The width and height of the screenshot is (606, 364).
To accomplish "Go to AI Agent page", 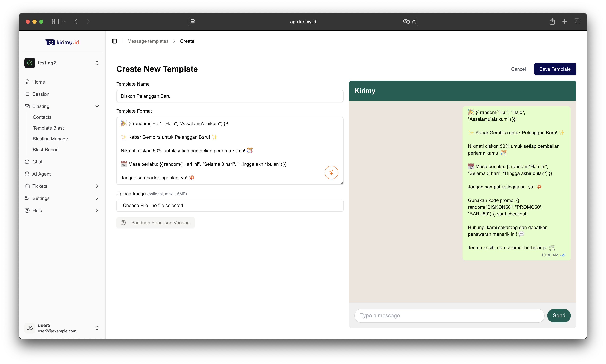I will coord(41,174).
